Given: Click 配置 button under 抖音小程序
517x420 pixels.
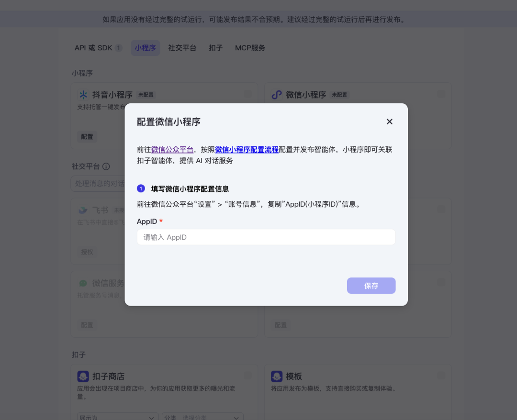Looking at the screenshot, I should [87, 137].
